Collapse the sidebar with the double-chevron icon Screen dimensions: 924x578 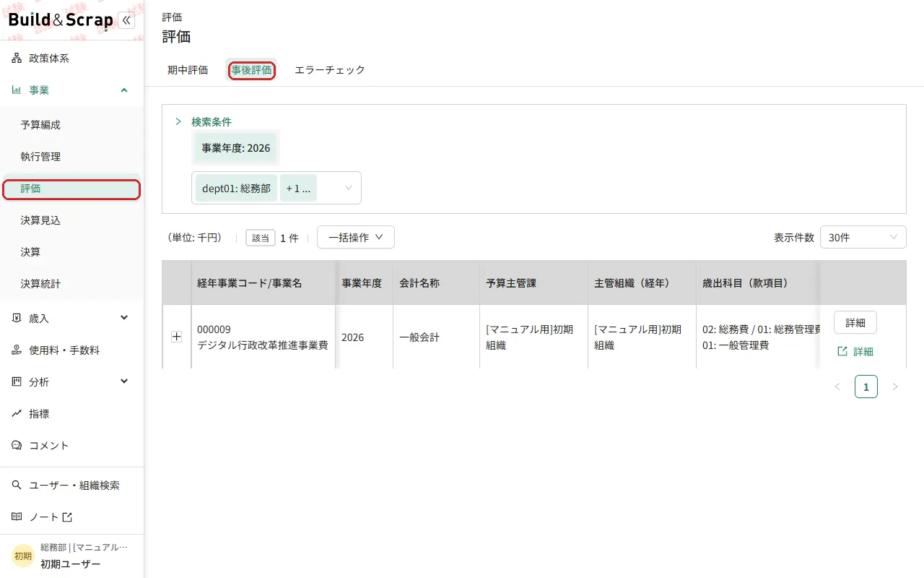[126, 20]
